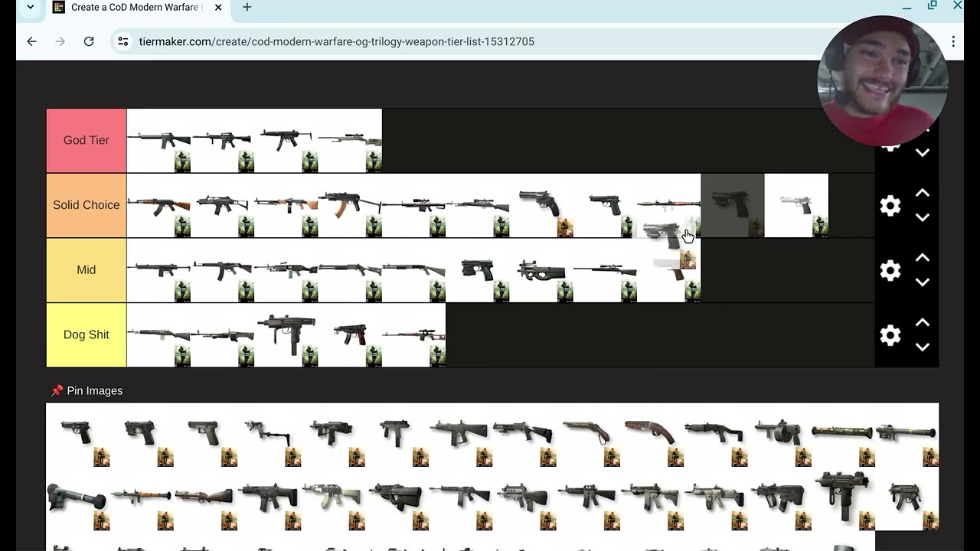Screen dimensions: 980x551
Task: Select the sniper rifle in God Tier
Action: point(350,140)
